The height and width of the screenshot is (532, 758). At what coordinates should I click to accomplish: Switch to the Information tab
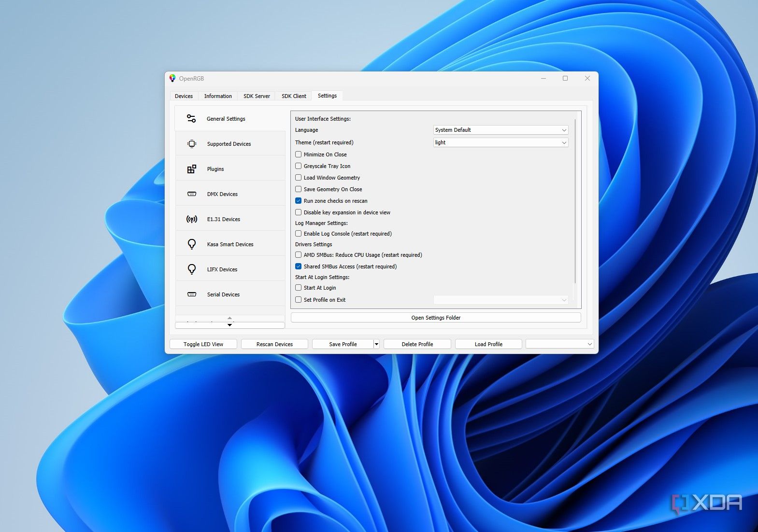[218, 96]
